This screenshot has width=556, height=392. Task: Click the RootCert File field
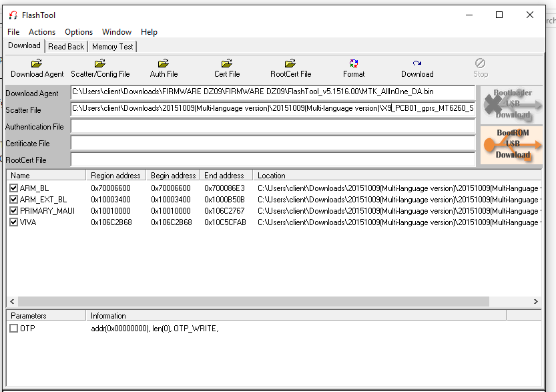(x=273, y=160)
